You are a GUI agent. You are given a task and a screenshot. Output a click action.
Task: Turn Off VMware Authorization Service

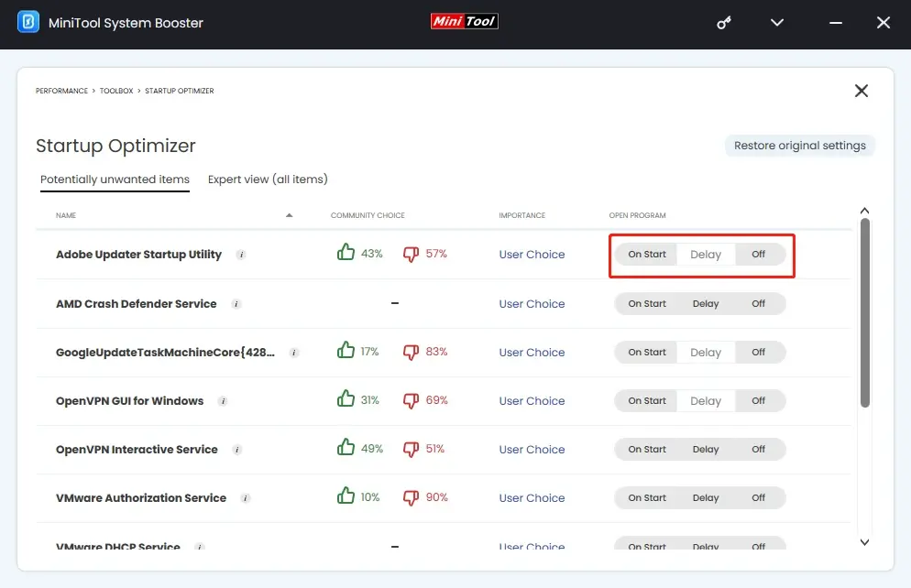tap(759, 498)
